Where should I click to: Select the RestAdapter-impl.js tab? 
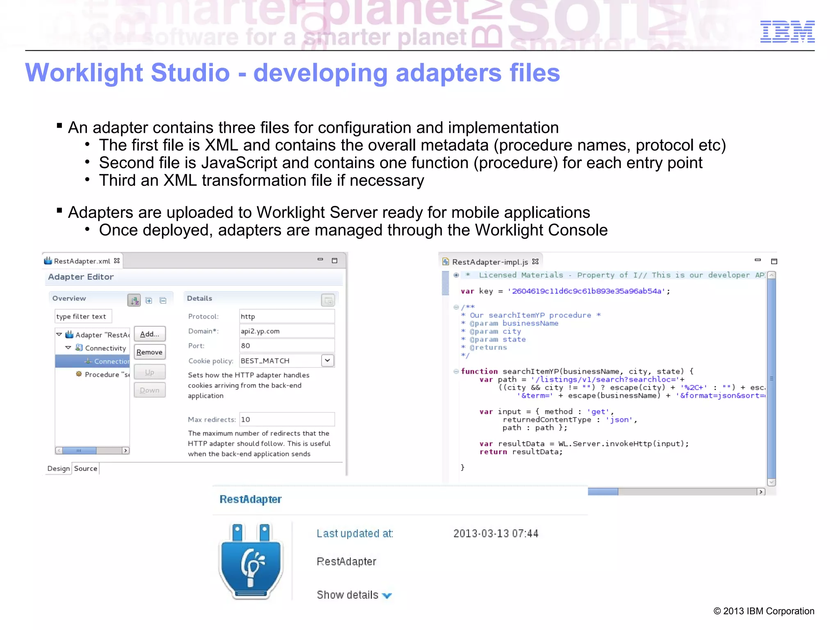(x=490, y=262)
